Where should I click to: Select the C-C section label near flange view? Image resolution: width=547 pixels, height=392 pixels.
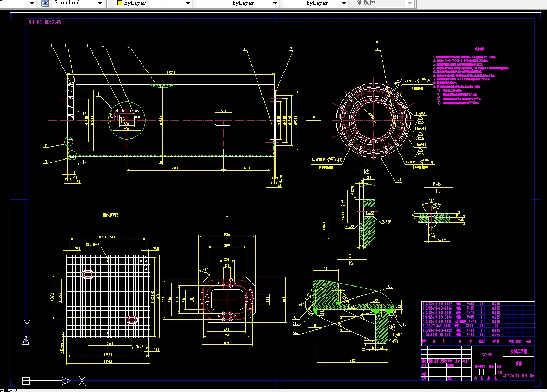[398, 180]
